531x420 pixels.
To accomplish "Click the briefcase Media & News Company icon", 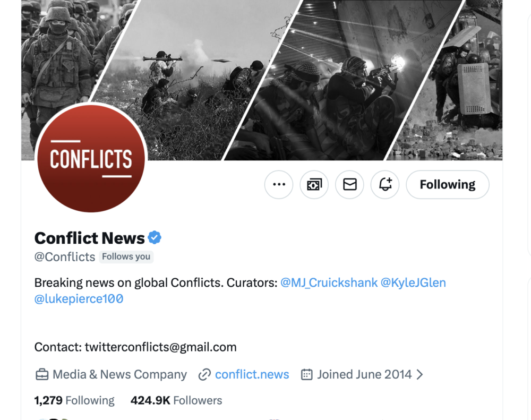I will (42, 375).
